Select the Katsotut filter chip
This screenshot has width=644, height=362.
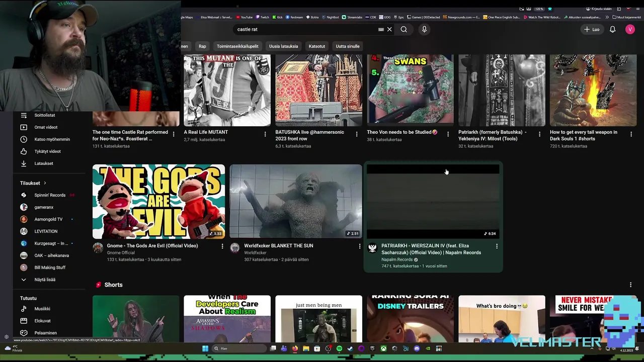[x=317, y=46]
